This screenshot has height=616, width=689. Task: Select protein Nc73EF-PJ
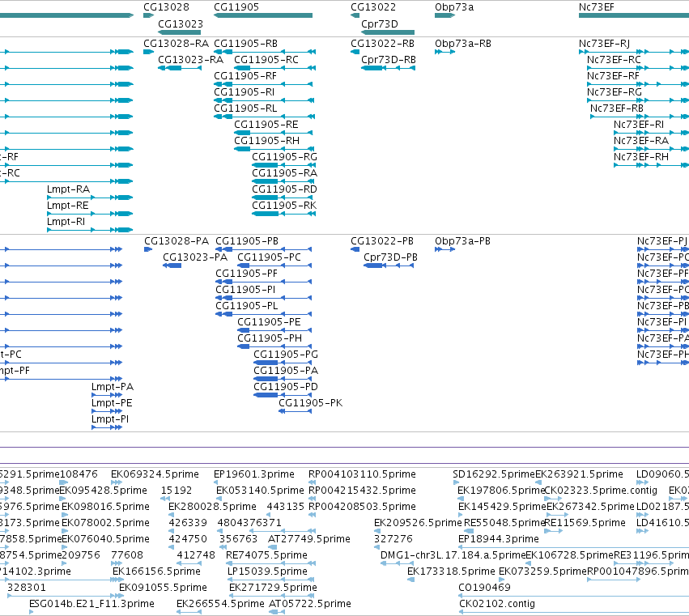click(662, 241)
